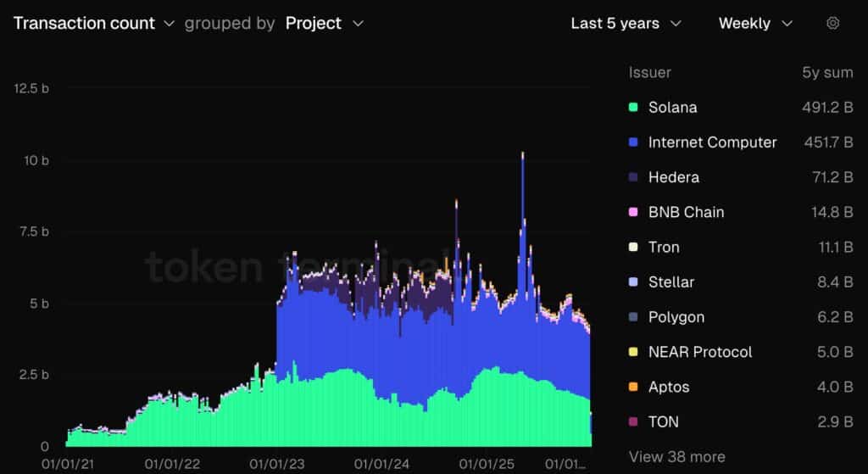The height and width of the screenshot is (474, 868).
Task: Click the Polygon gray-blue swatch
Action: (x=633, y=317)
